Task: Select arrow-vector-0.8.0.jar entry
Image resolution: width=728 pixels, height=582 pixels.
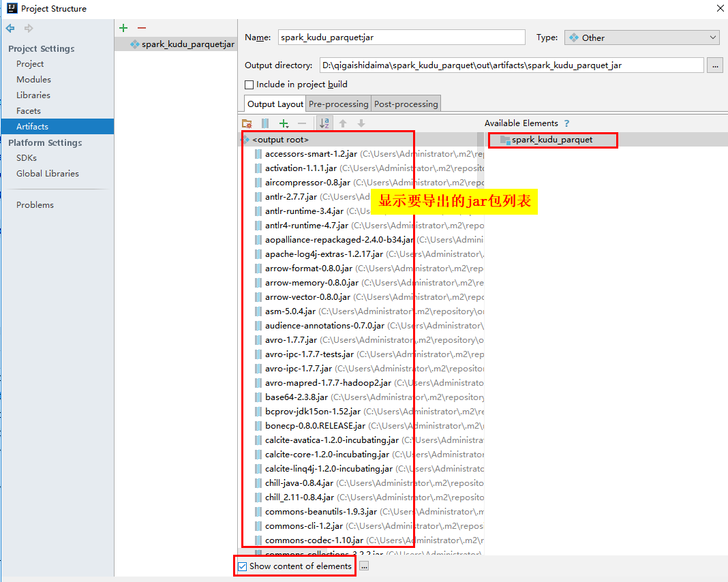Action: point(308,297)
